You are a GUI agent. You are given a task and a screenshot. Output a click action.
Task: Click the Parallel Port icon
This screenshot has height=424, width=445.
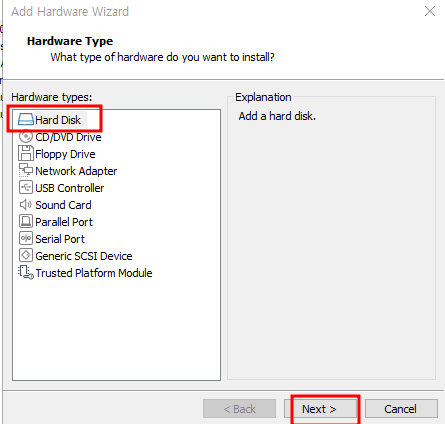pos(26,222)
